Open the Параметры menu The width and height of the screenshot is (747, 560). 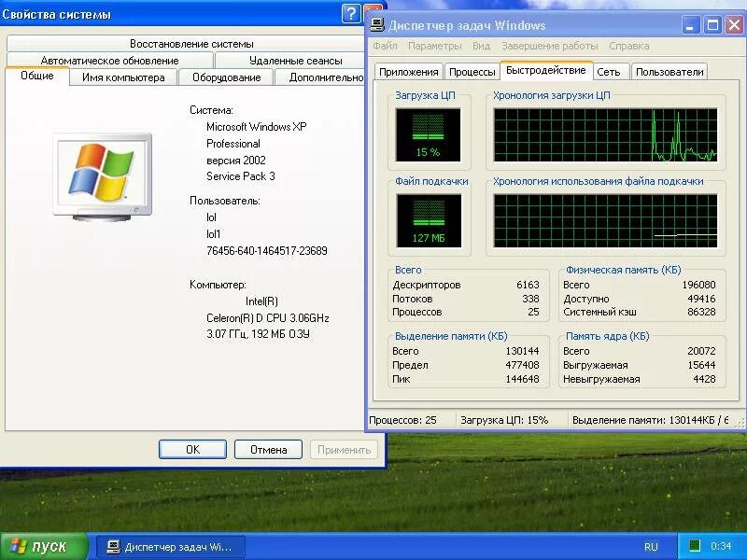435,46
